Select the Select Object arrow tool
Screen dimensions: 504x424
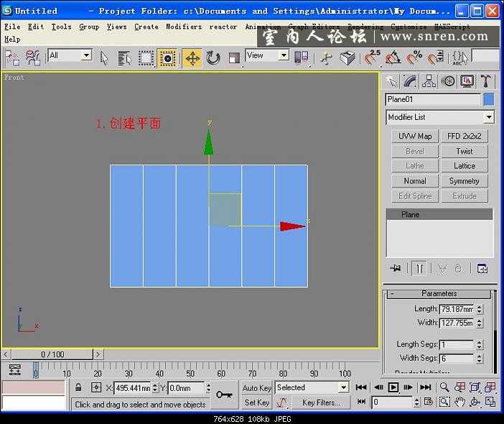pyautogui.click(x=104, y=58)
